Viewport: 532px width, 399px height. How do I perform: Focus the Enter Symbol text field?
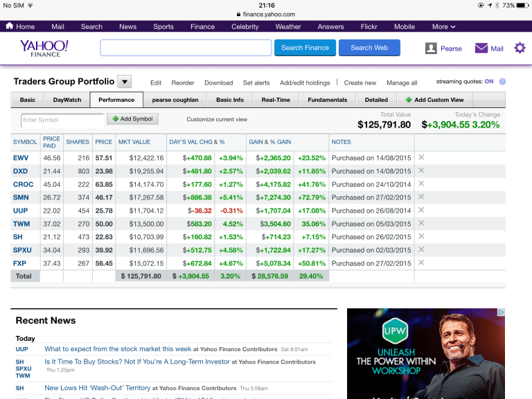[x=62, y=120]
